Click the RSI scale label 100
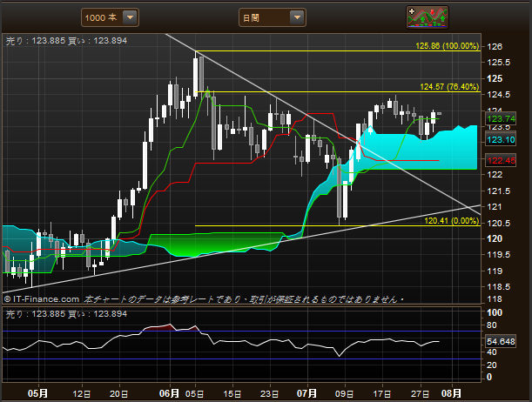 click(x=495, y=312)
